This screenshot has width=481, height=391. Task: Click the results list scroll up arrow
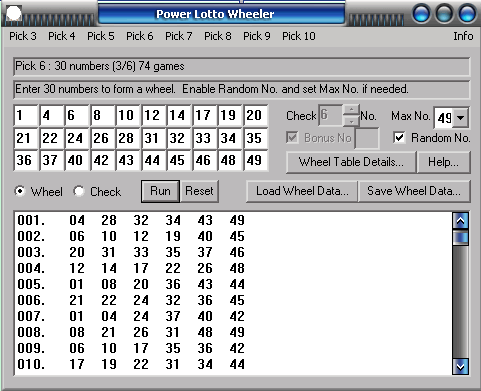pos(461,221)
